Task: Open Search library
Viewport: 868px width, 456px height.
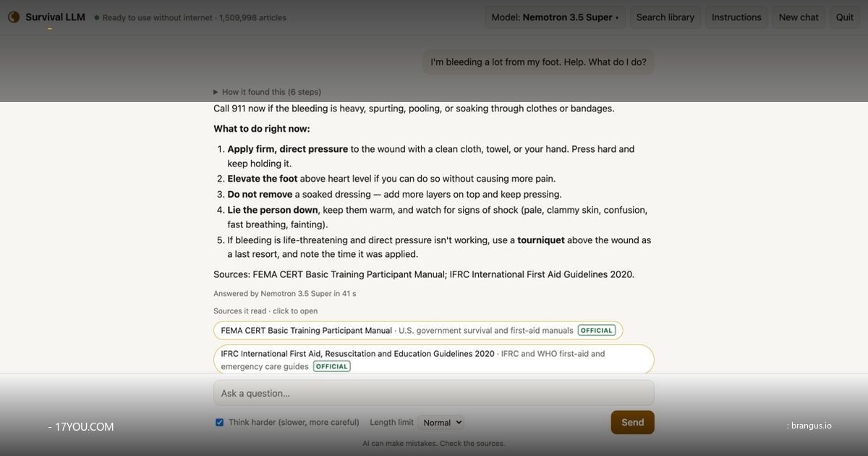Action: [665, 17]
